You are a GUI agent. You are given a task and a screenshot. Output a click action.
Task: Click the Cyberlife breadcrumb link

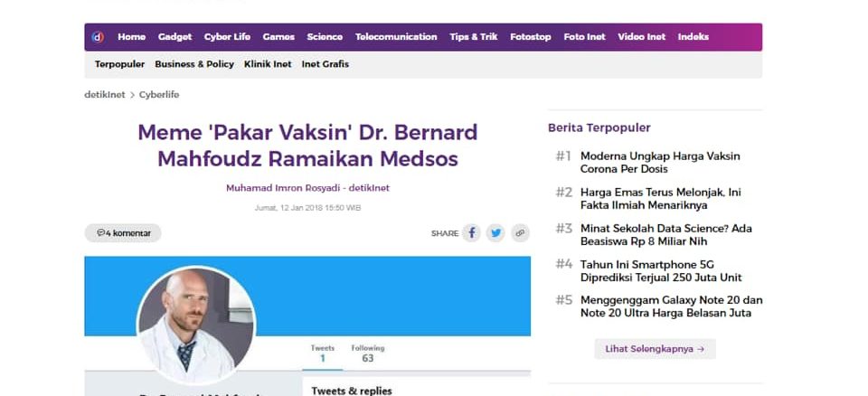159,95
